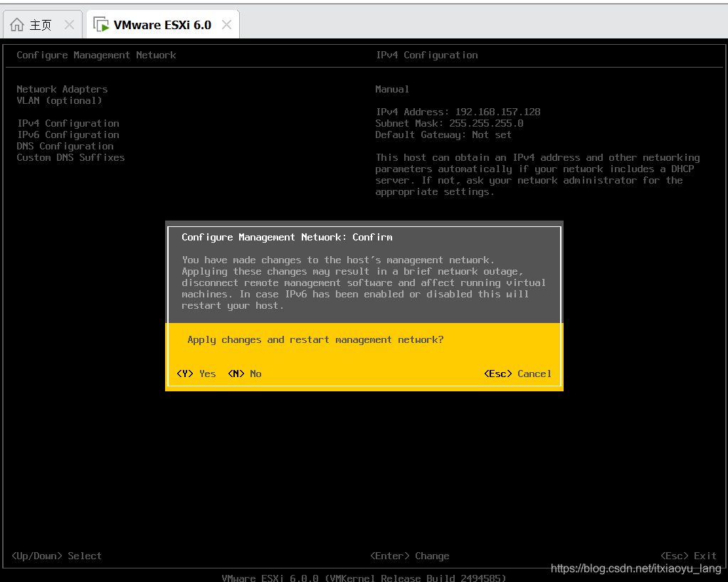Close the 主页 tab
This screenshot has height=582, width=728.
pos(69,25)
